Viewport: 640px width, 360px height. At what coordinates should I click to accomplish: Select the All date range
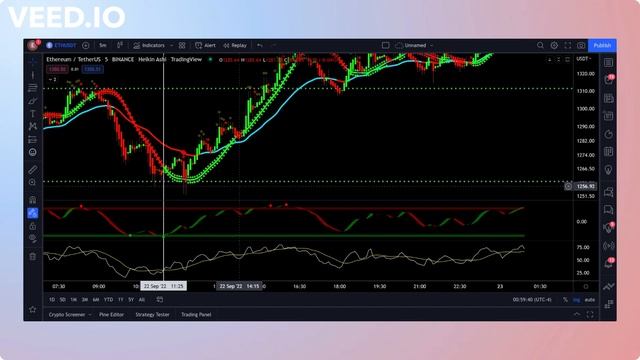point(142,300)
